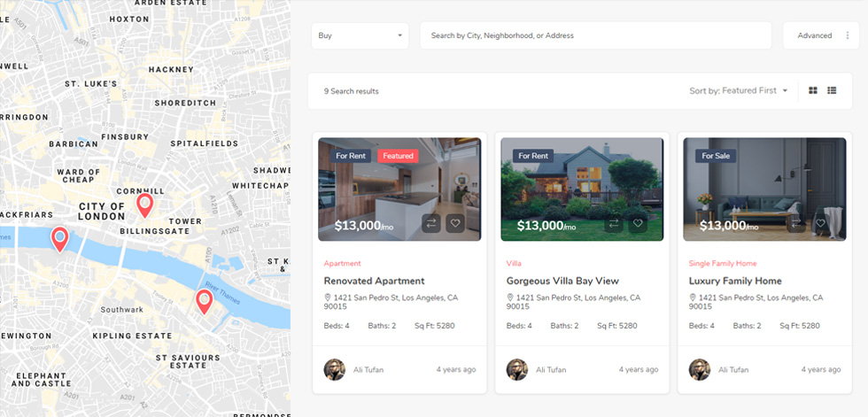868x417 pixels.
Task: Favorite the Renovated Apartment listing
Action: pos(455,223)
